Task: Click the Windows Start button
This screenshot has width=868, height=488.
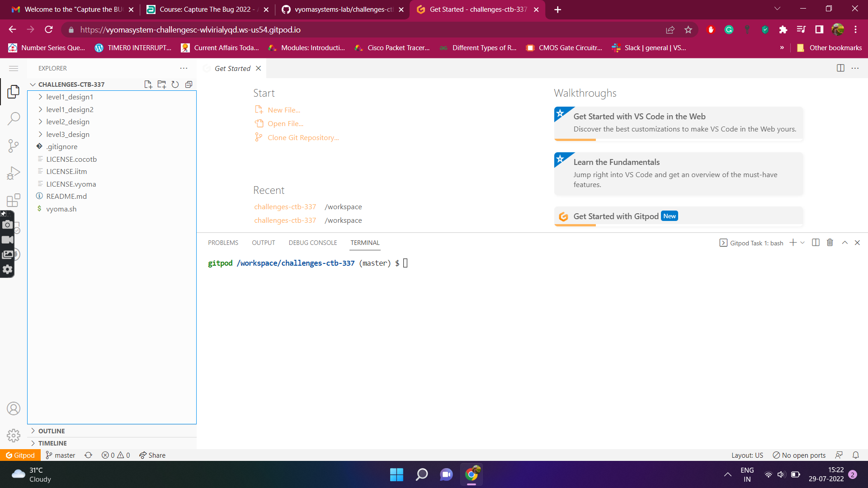Action: tap(396, 474)
